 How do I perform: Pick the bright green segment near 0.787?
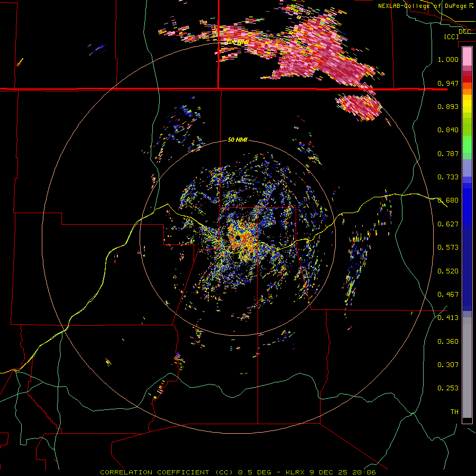[x=467, y=147]
